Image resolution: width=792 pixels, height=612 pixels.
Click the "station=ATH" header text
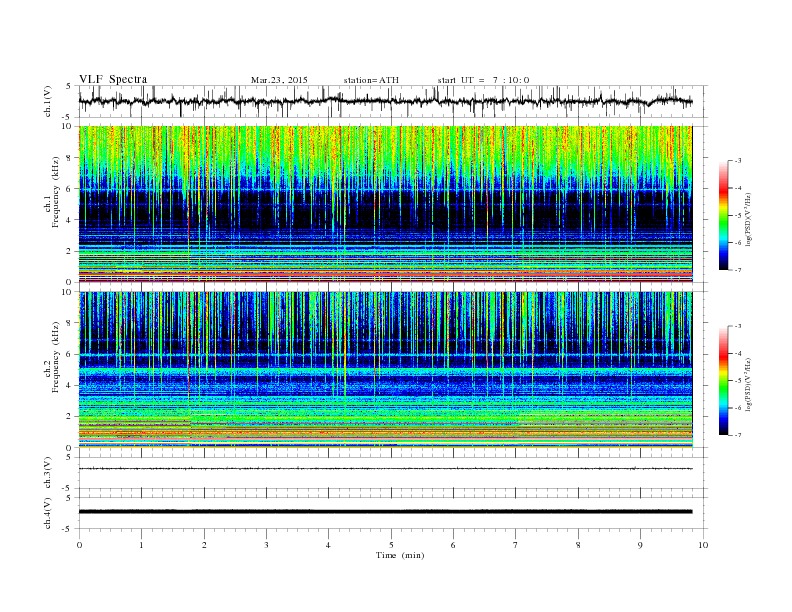point(371,80)
